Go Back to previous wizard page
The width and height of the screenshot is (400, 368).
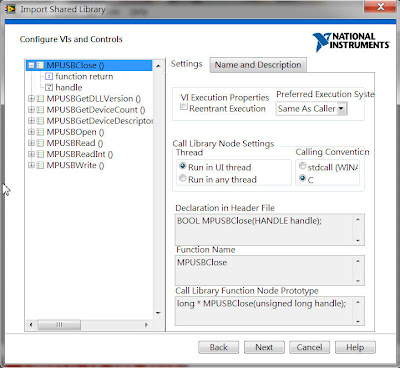point(218,347)
